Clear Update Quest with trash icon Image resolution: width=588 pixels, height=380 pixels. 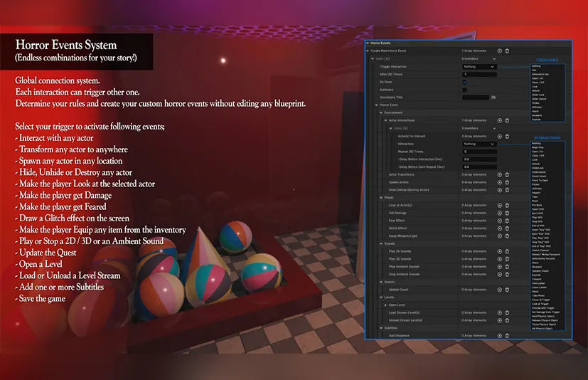click(507, 290)
